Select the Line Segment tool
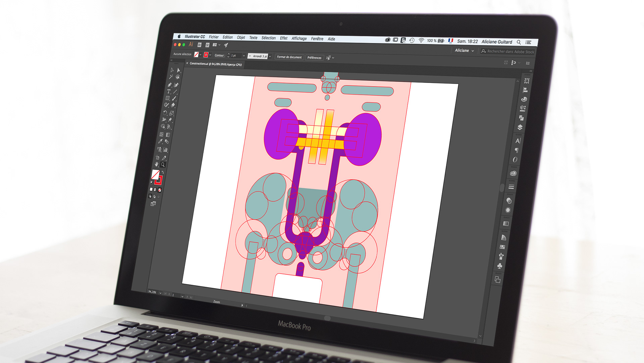Screen dimensions: 644x363 tap(175, 92)
